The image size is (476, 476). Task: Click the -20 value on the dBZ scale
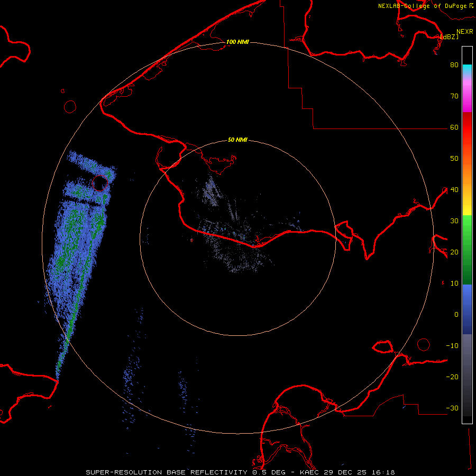(452, 377)
